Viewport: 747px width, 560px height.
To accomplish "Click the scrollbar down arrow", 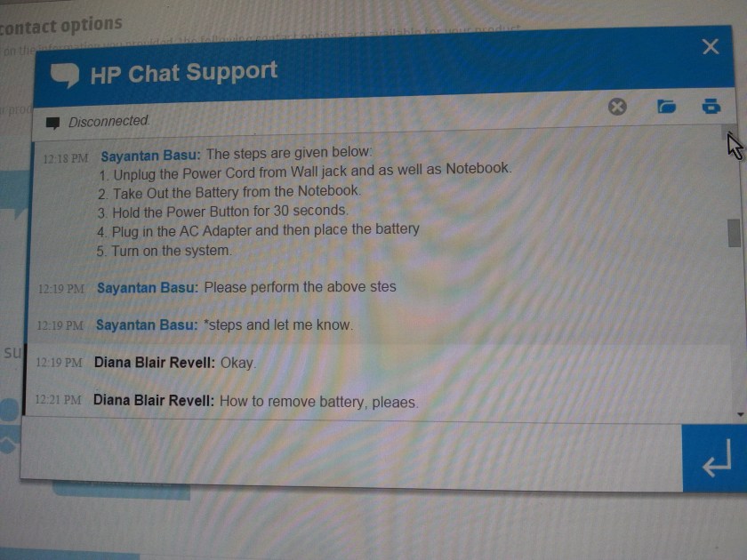I will 740,415.
